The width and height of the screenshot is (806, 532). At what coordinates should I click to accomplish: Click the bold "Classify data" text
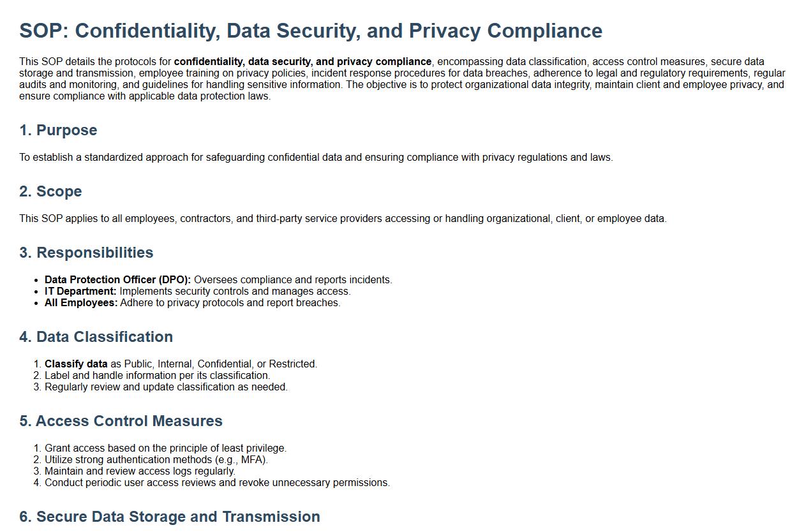(76, 364)
